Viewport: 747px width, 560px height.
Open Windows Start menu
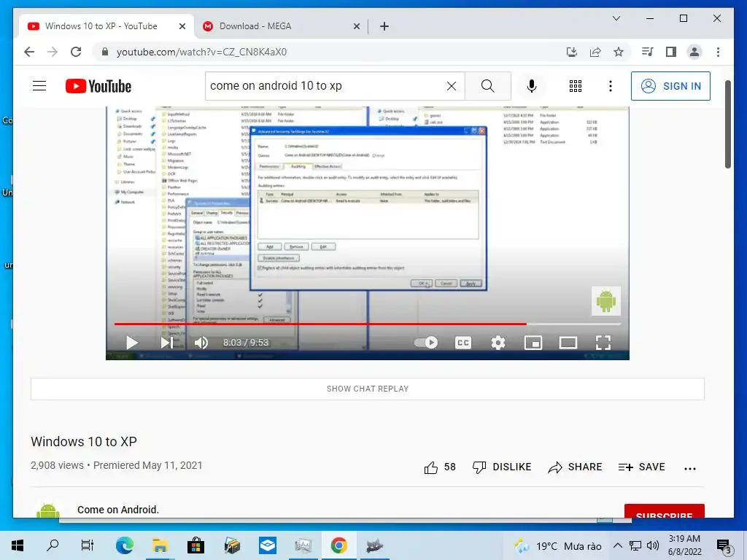click(18, 545)
